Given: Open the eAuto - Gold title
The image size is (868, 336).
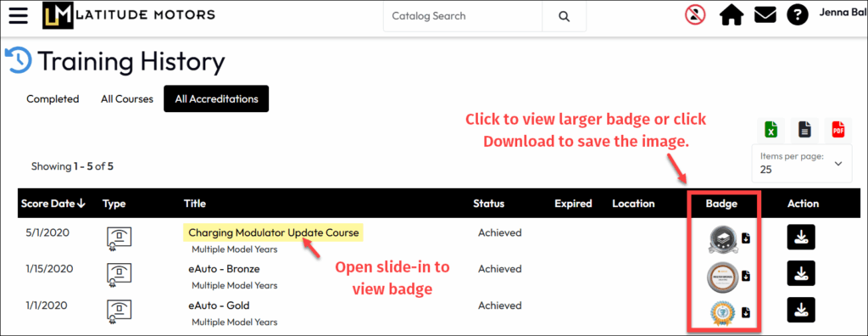Looking at the screenshot, I should 220,305.
